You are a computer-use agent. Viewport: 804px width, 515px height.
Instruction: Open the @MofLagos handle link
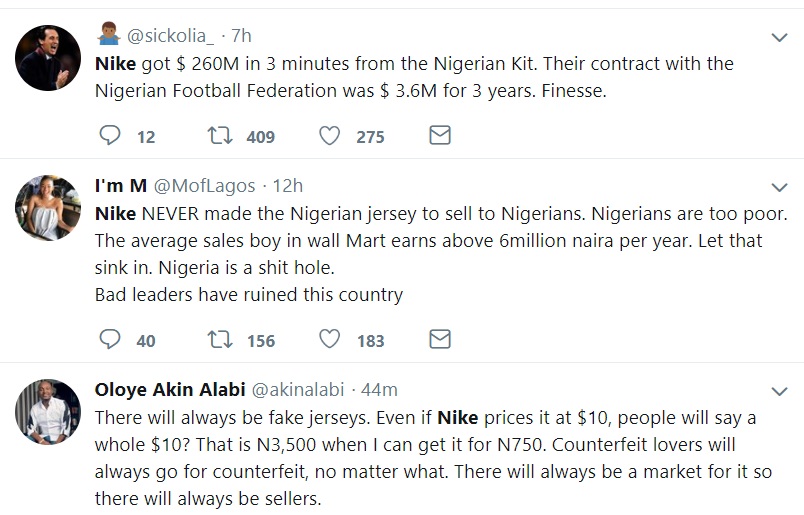(x=204, y=186)
